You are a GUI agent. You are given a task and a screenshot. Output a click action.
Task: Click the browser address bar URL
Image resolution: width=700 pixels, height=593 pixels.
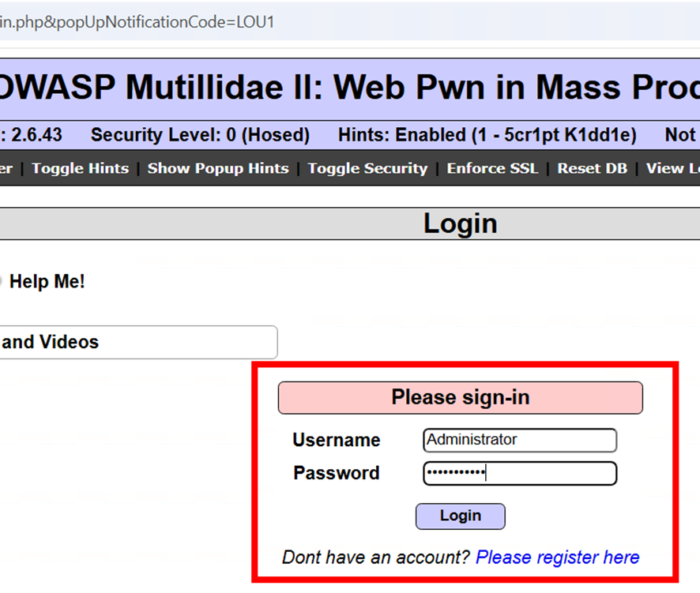point(137,22)
